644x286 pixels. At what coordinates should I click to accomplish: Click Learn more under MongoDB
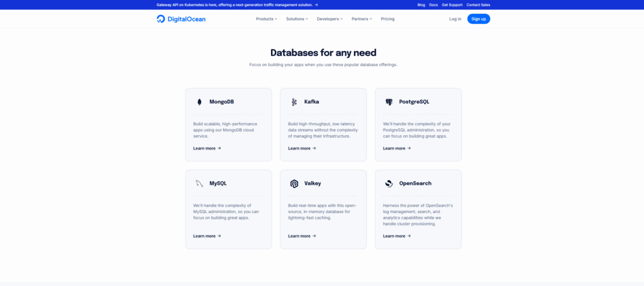pyautogui.click(x=207, y=148)
